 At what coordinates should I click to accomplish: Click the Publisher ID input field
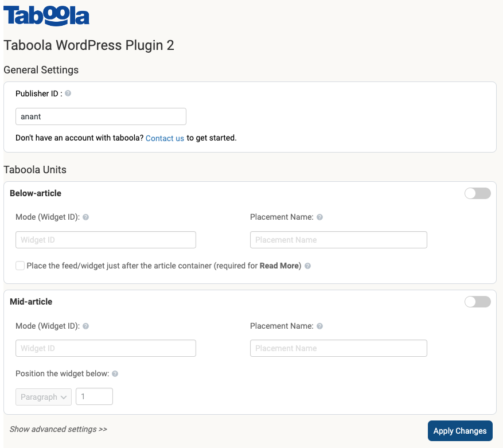[x=101, y=116]
